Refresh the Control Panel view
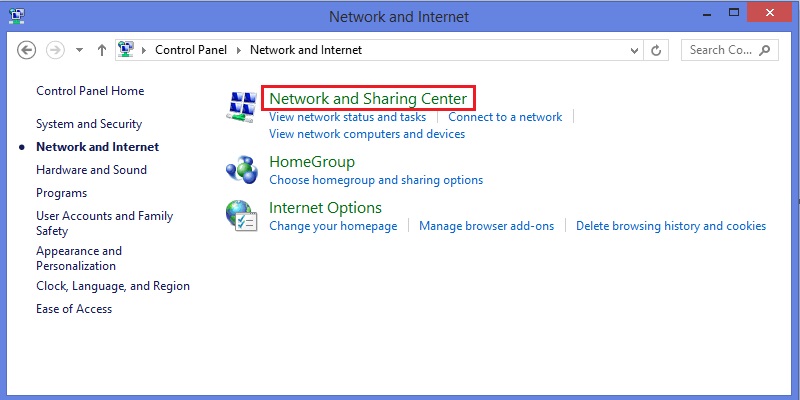Image resolution: width=800 pixels, height=400 pixels. (x=656, y=50)
